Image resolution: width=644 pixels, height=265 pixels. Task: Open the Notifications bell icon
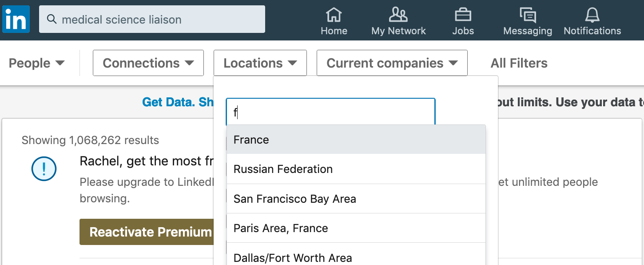592,15
